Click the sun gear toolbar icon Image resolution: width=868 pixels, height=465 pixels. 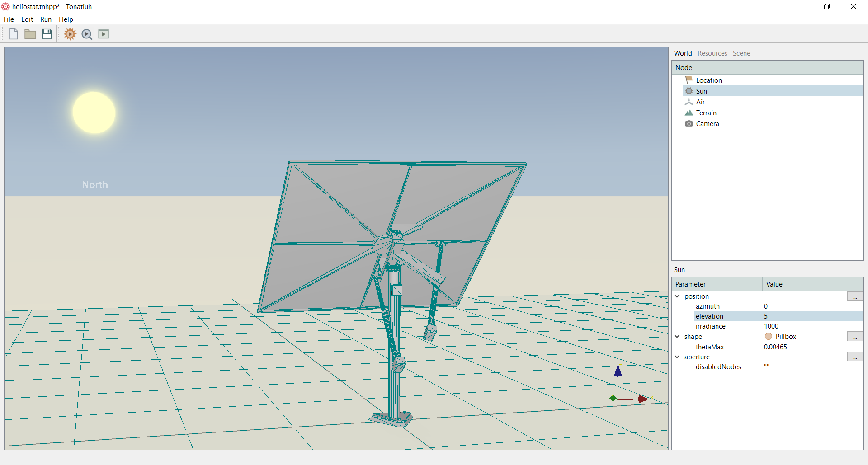(70, 34)
